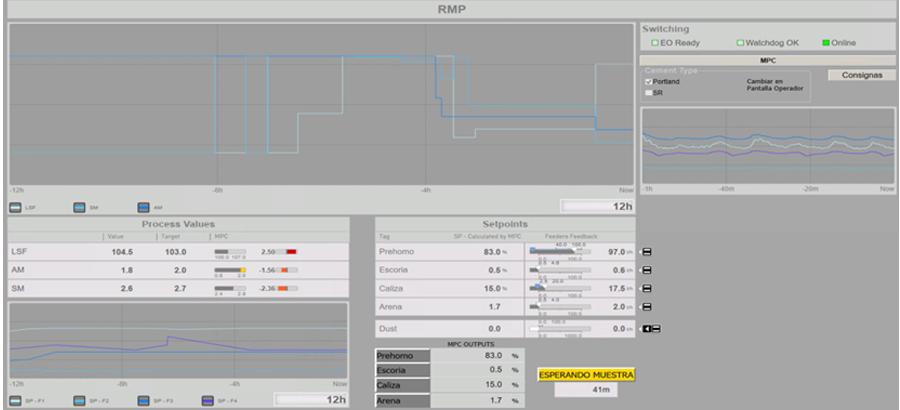900x410 pixels.
Task: Click the Prehomo feeders feedback slider
Action: tap(560, 252)
